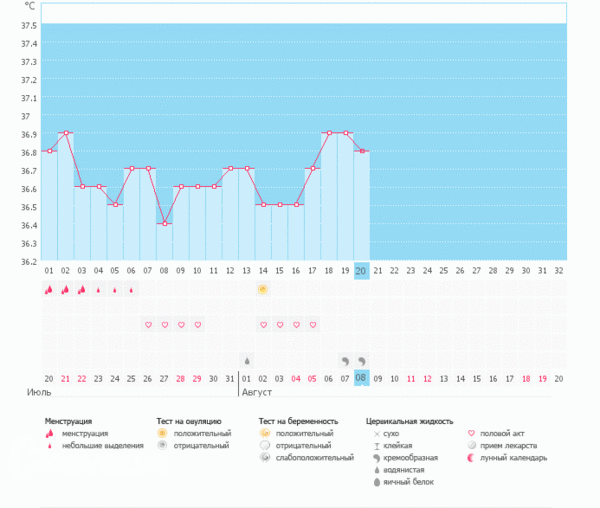Viewport: 600px width, 508px height.
Task: Click the lowest temperature point on day 08
Action: click(x=164, y=223)
